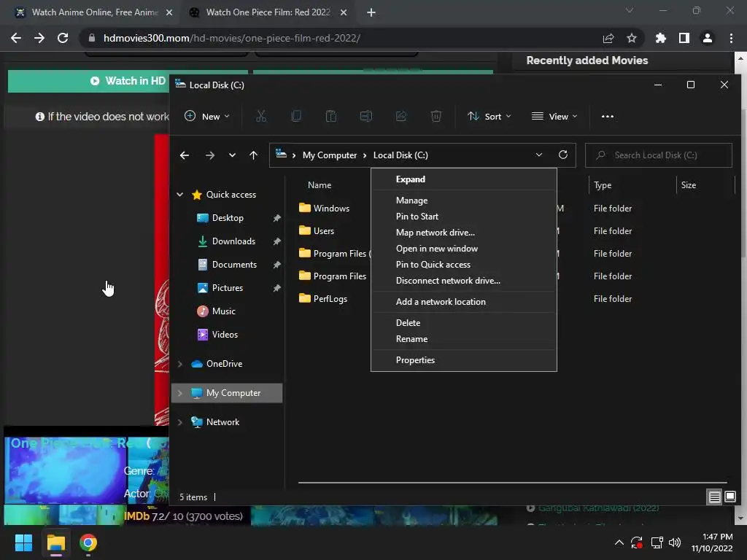Refresh the Local Disk (C:) folder view
This screenshot has height=560, width=747.
coord(563,155)
